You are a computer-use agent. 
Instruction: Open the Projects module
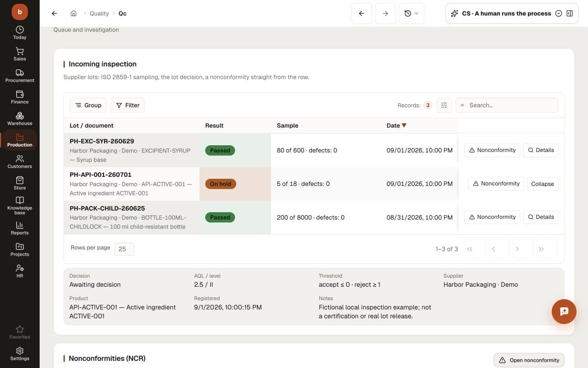[20, 249]
